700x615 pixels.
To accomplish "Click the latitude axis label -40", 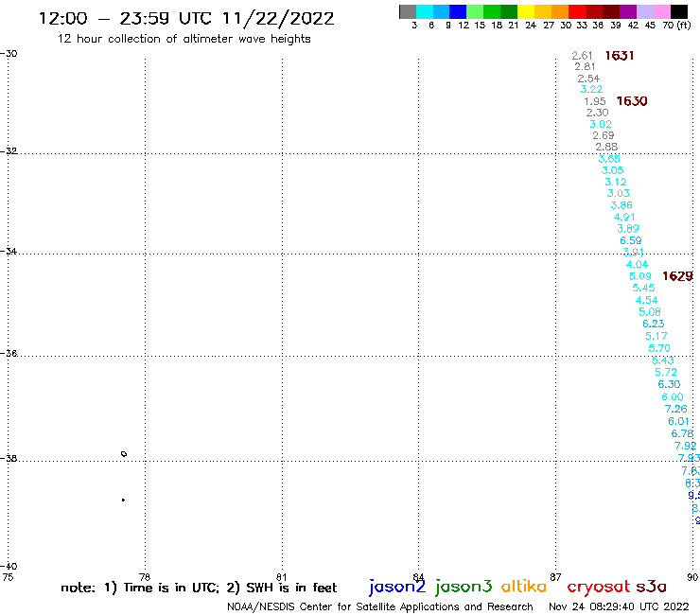I will coord(9,566).
